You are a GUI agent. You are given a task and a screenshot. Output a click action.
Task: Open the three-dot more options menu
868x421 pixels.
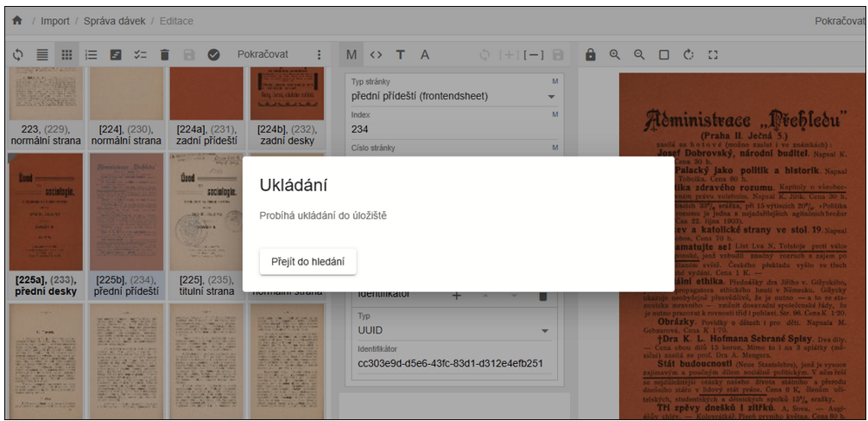(x=319, y=54)
